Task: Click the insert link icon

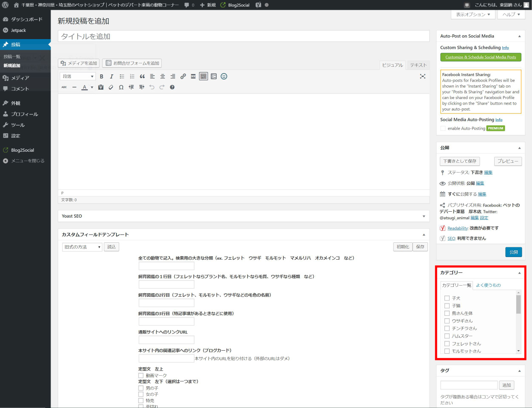Action: (x=183, y=76)
